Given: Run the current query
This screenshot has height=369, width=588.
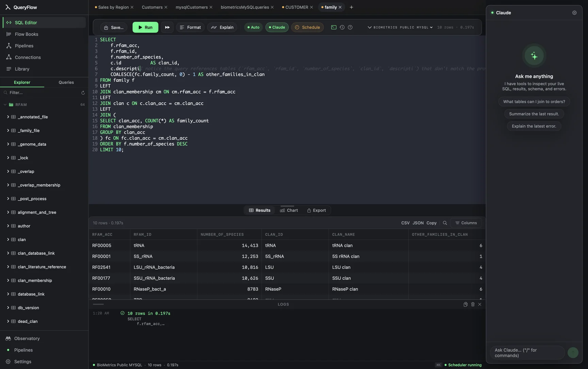Looking at the screenshot, I should [145, 27].
